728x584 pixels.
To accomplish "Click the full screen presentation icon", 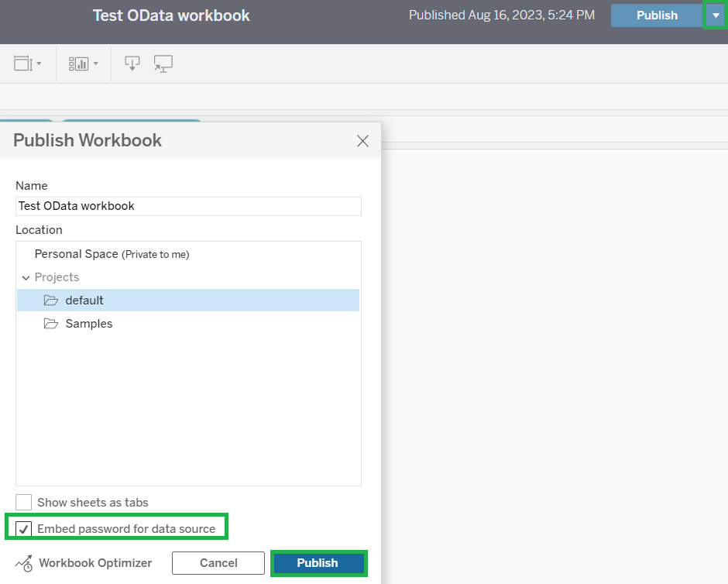I will (x=163, y=63).
